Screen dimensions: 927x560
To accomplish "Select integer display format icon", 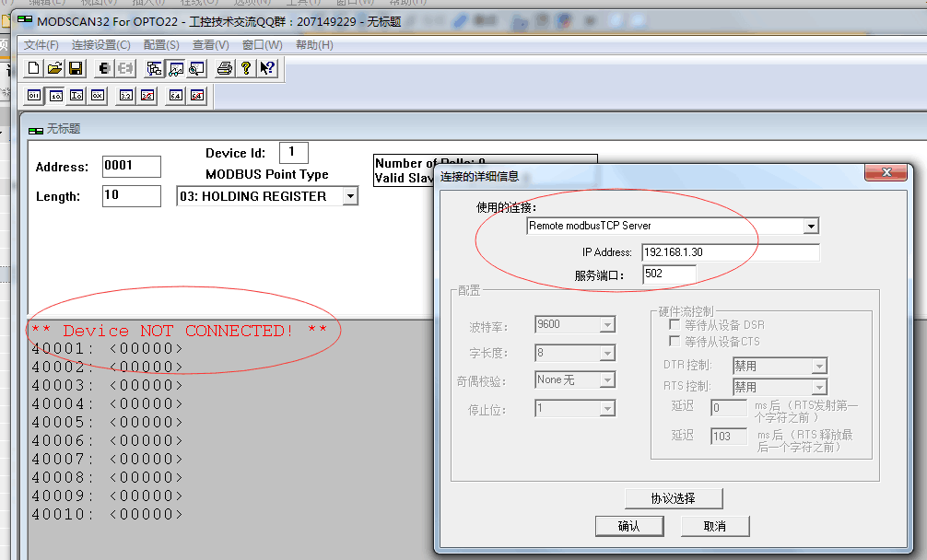I will 76,95.
